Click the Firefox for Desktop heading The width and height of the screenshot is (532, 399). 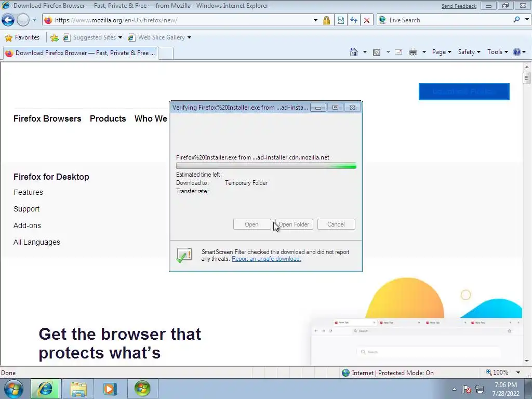(51, 177)
